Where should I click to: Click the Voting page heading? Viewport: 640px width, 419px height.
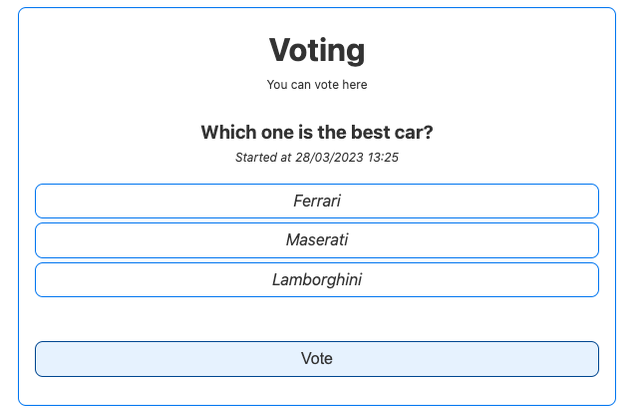click(317, 49)
